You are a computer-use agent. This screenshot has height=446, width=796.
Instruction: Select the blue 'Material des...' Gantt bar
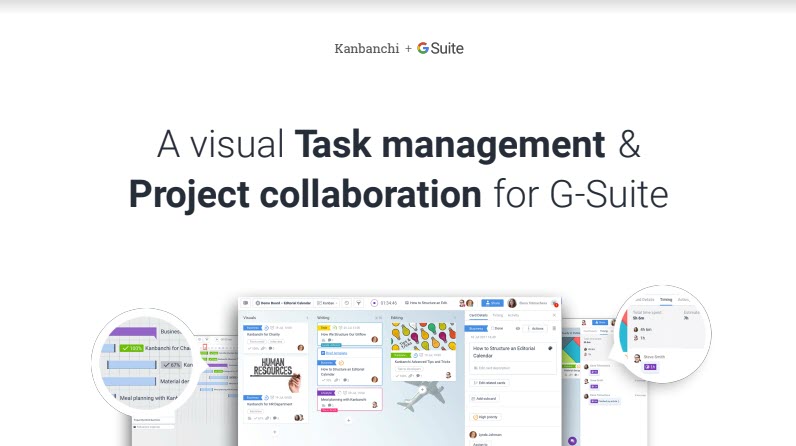tap(131, 381)
